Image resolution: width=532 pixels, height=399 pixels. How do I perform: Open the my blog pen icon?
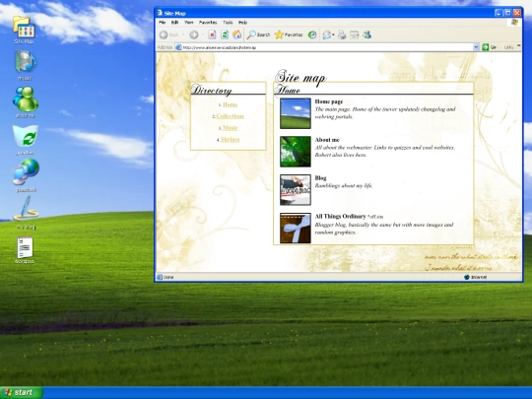[x=27, y=213]
